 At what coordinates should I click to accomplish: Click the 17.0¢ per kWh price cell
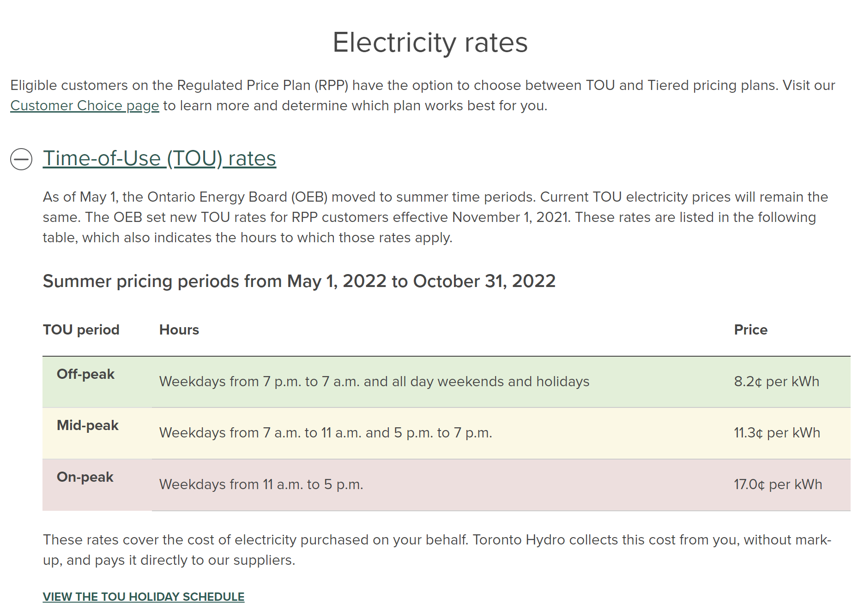[778, 484]
